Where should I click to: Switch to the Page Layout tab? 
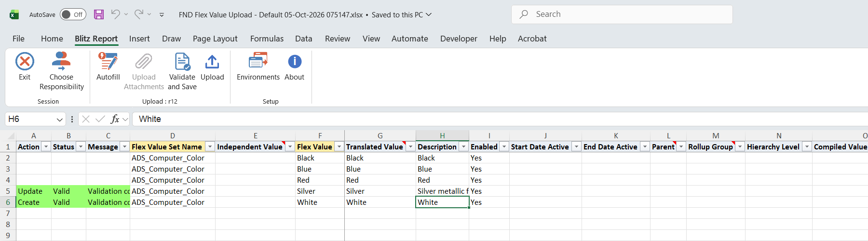(x=215, y=39)
